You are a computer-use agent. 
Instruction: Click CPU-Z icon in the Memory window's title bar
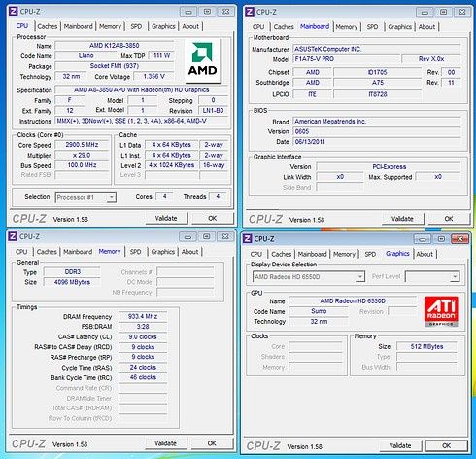13,236
